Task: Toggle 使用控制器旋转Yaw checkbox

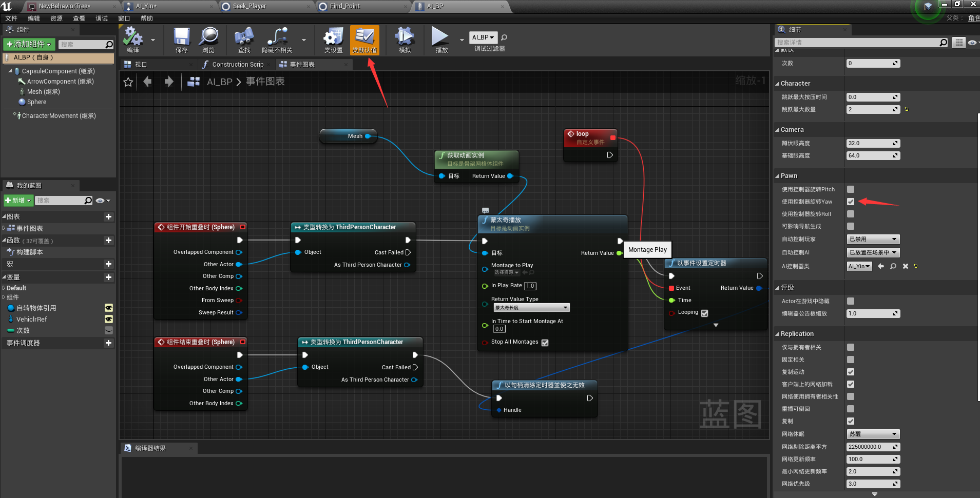Action: coord(851,202)
